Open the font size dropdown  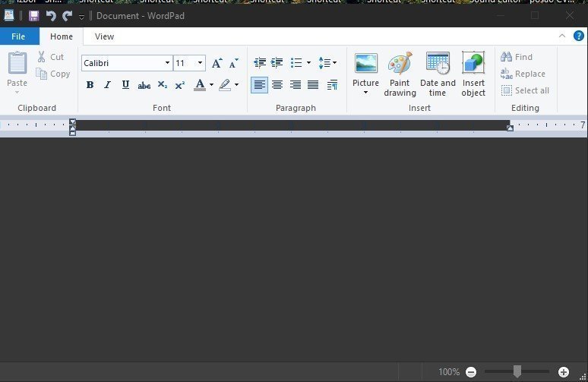coord(201,63)
